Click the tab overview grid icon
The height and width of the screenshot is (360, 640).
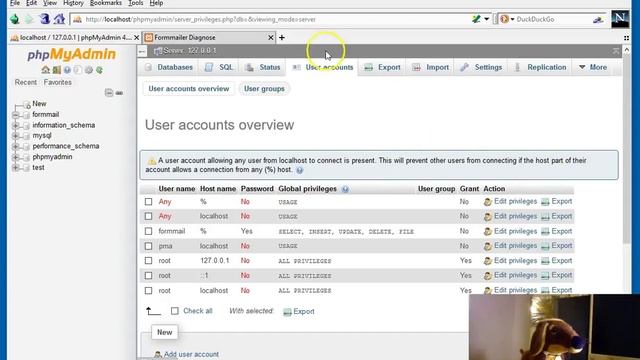click(x=627, y=38)
